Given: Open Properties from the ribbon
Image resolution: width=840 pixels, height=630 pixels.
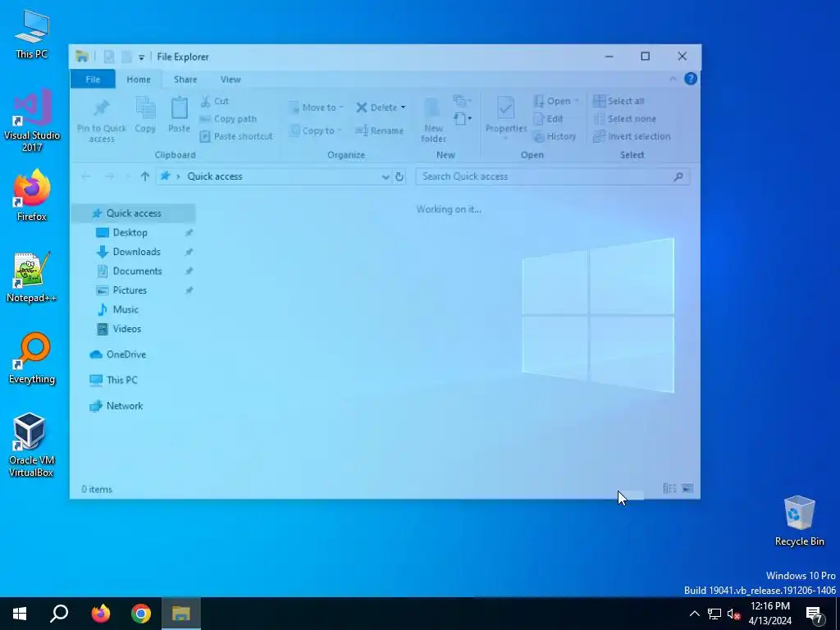Looking at the screenshot, I should click(x=505, y=118).
